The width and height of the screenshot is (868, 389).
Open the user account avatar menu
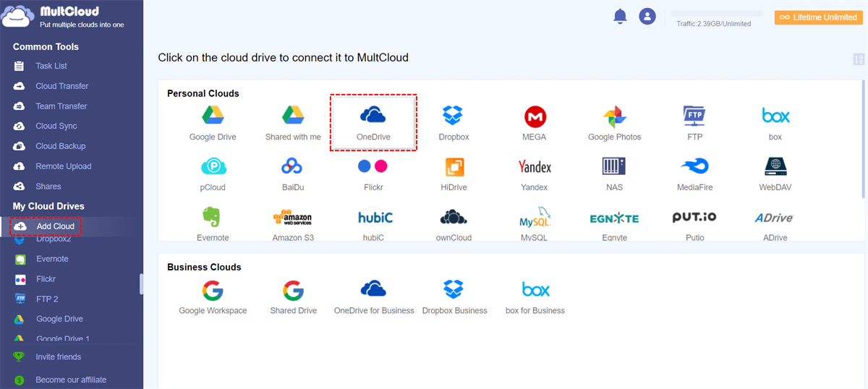pos(647,17)
